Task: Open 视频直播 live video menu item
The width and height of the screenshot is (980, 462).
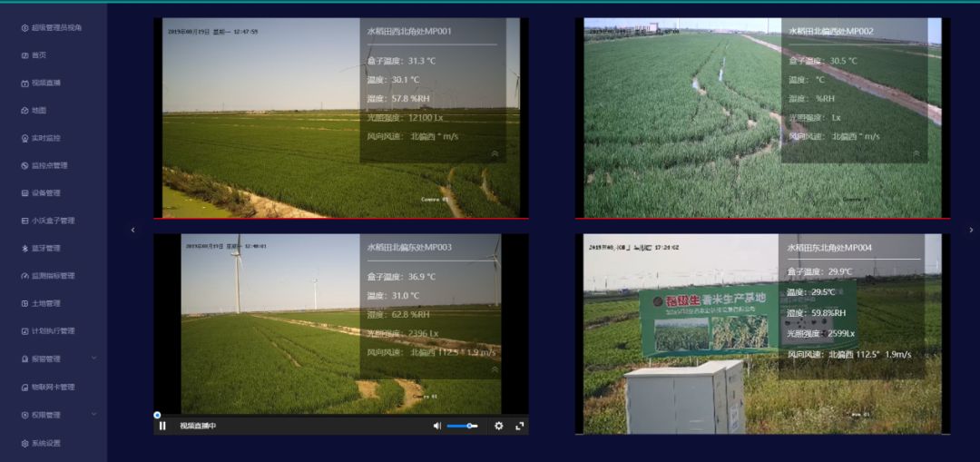Action: 45,83
